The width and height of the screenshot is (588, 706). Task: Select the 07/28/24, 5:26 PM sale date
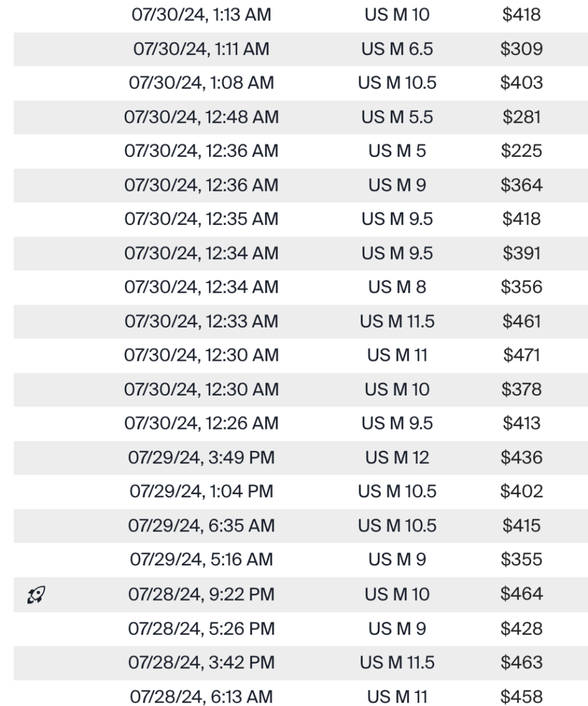click(x=201, y=628)
